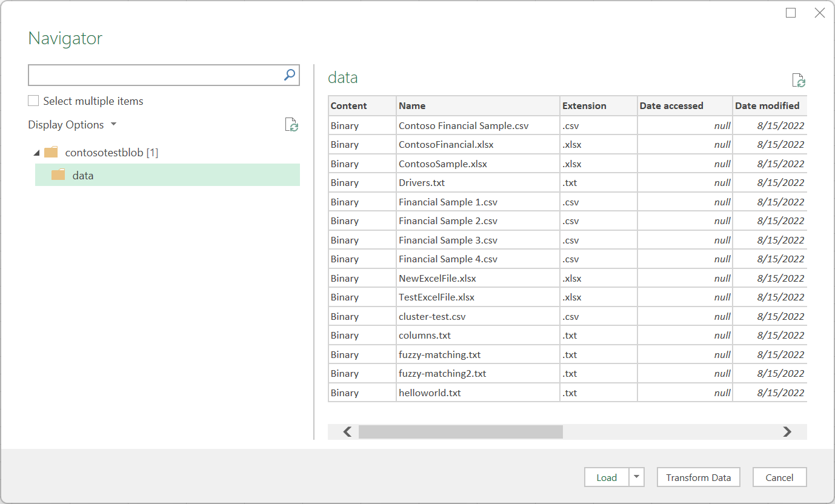This screenshot has width=835, height=504.
Task: Select the Drivers.txt row
Action: click(x=567, y=182)
